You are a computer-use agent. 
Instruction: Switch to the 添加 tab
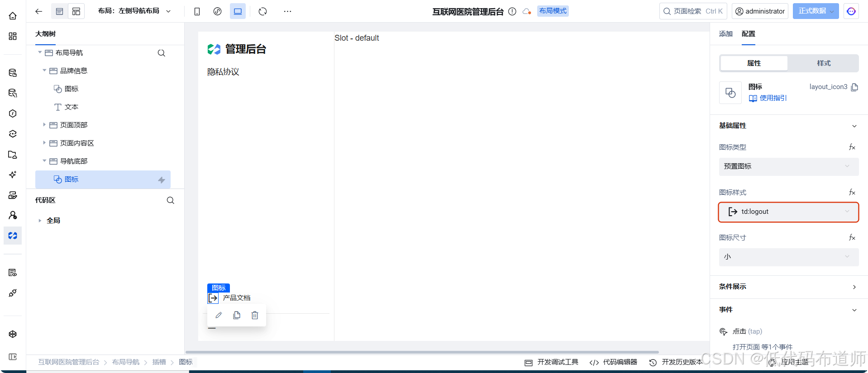click(725, 34)
